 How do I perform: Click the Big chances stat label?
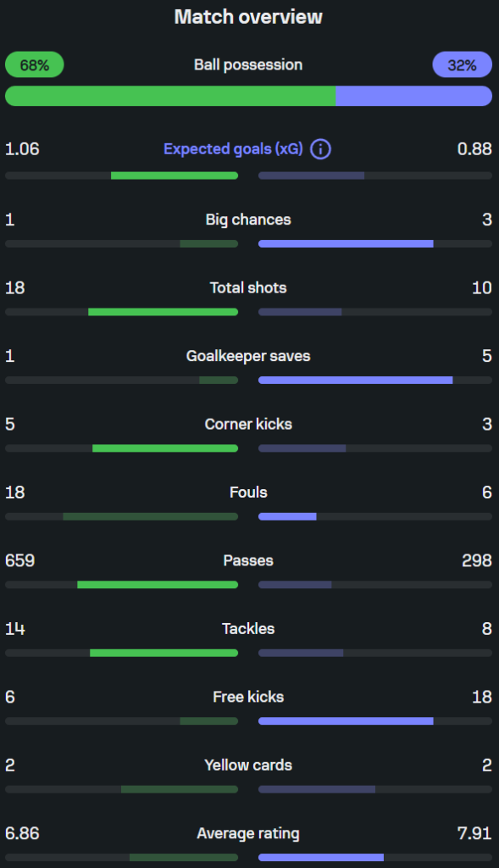248,220
